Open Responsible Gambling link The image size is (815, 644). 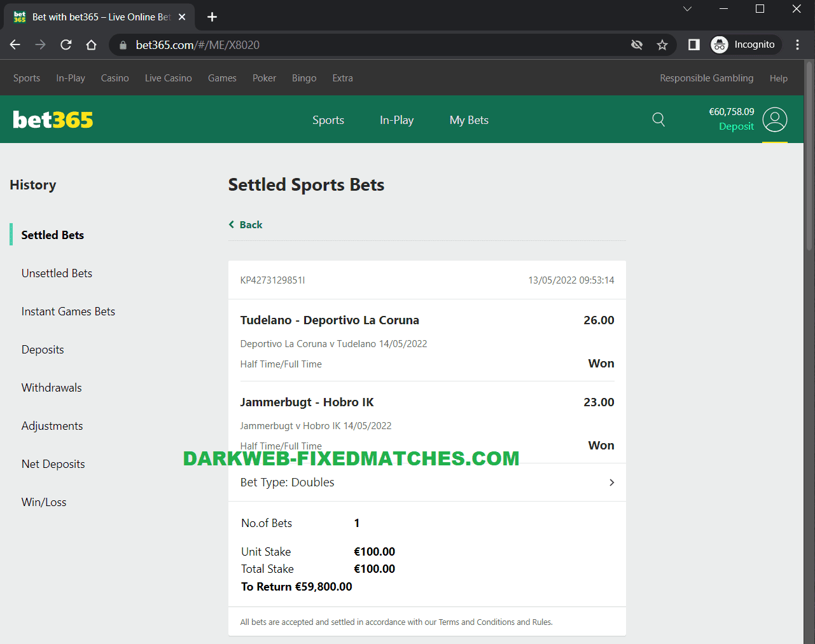[x=706, y=78]
